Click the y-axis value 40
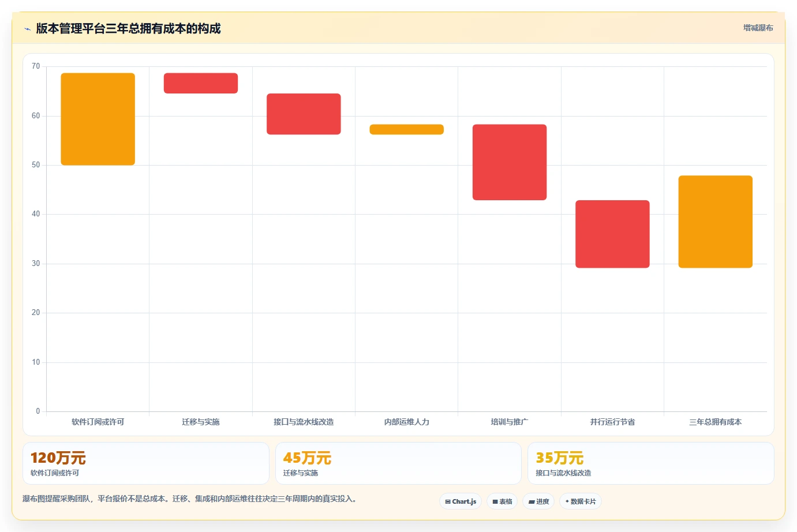Image resolution: width=797 pixels, height=532 pixels. [36, 214]
